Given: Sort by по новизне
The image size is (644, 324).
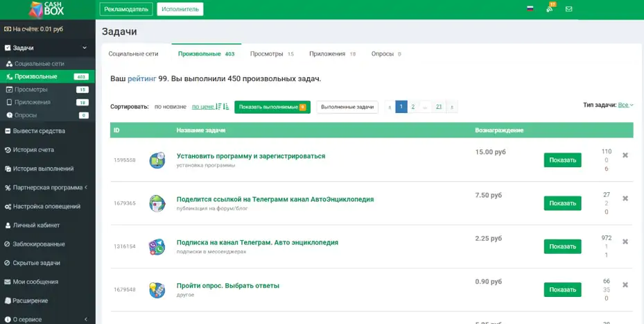Looking at the screenshot, I should [x=170, y=106].
